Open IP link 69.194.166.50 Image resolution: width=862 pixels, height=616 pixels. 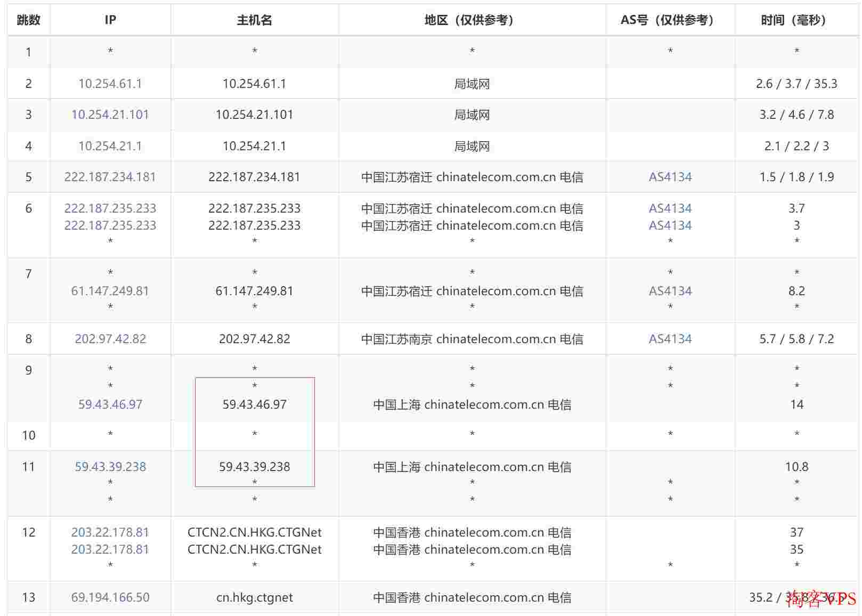[x=110, y=597]
